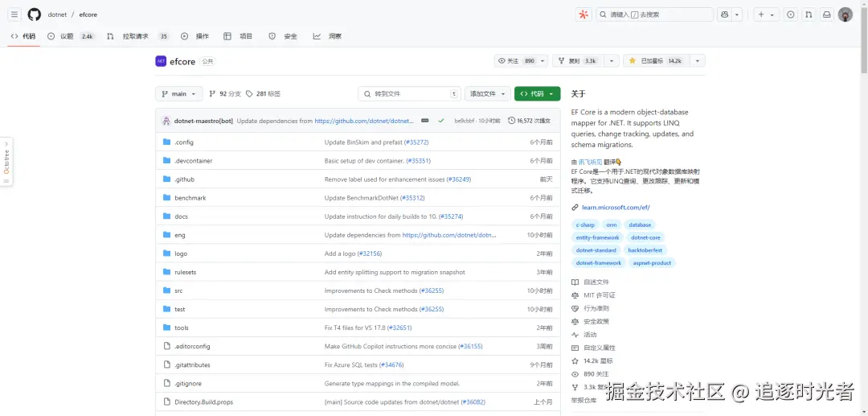Open the .editorconfig file

tap(192, 346)
